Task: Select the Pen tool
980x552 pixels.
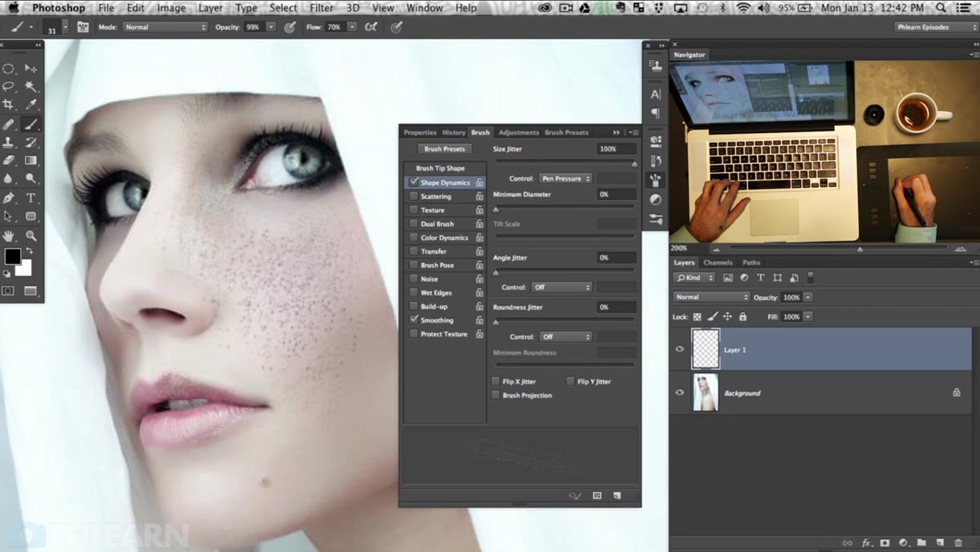Action: [x=9, y=198]
